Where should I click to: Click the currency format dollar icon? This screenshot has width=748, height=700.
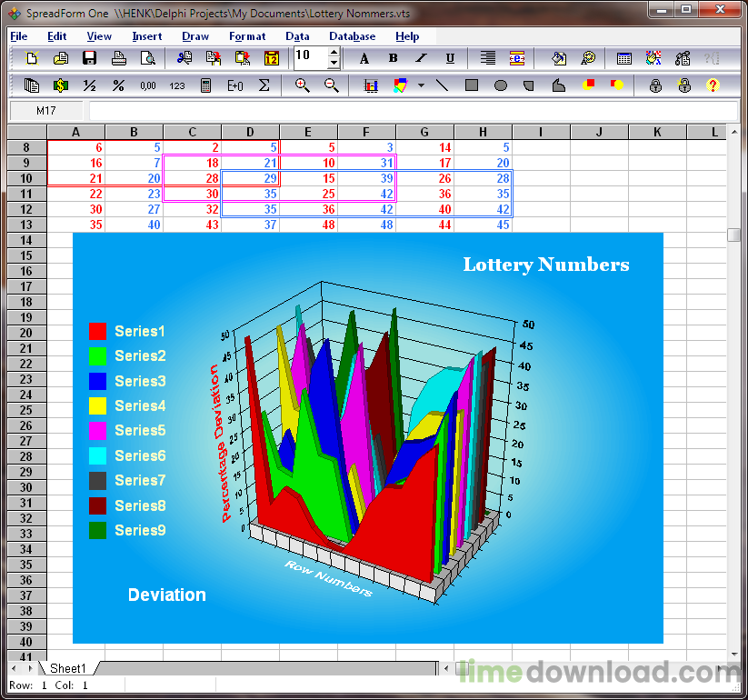tap(60, 85)
